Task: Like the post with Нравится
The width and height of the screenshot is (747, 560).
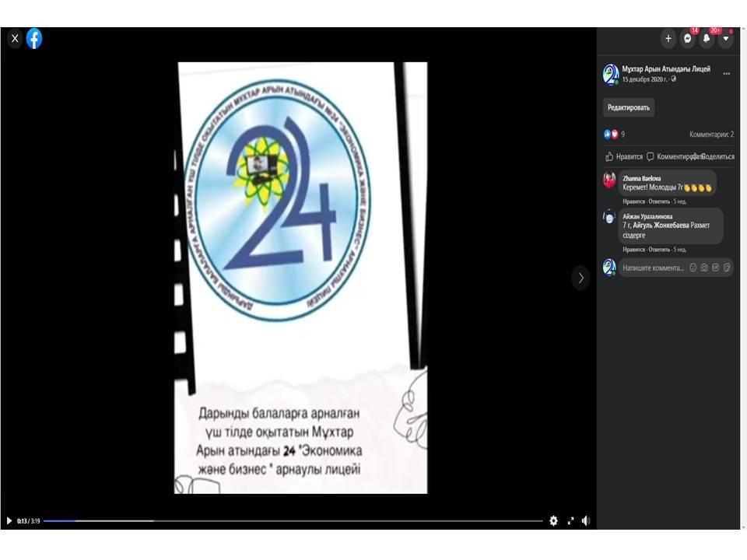Action: 624,156
